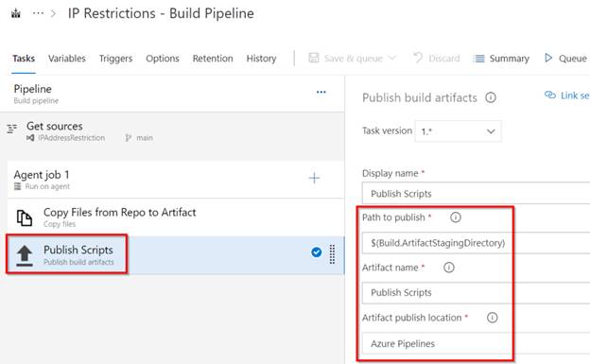Edit the Display name field
This screenshot has width=590, height=364.
(x=476, y=194)
